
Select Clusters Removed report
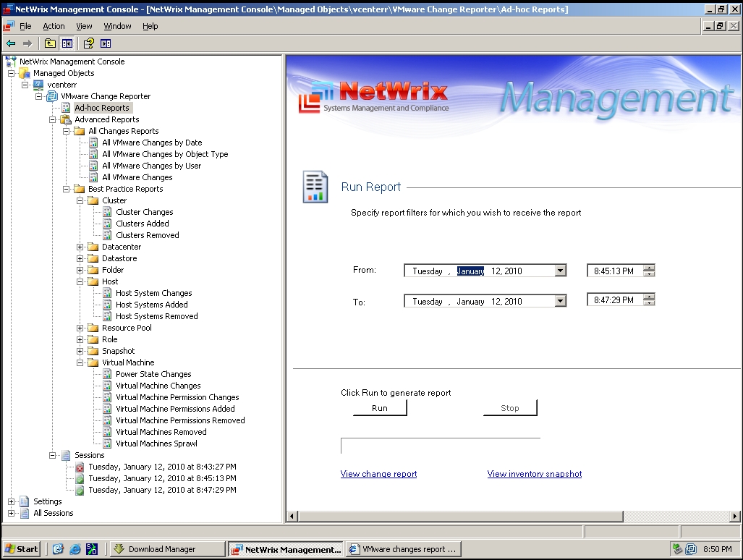(x=148, y=235)
